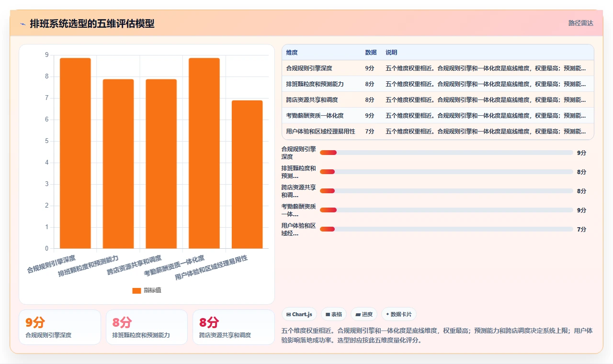The width and height of the screenshot is (613, 364).
Task: Open the 8分 跨店资源共享和调度 data card
Action: (234, 327)
